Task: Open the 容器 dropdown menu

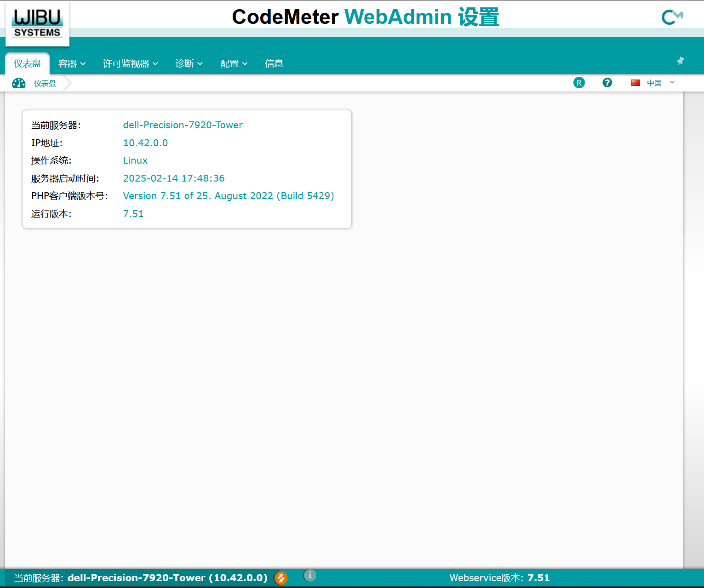Action: (72, 63)
